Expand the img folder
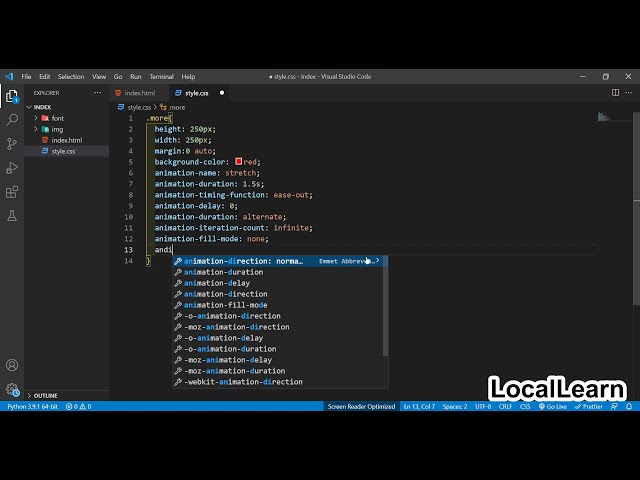The image size is (640, 480). pyautogui.click(x=67, y=129)
